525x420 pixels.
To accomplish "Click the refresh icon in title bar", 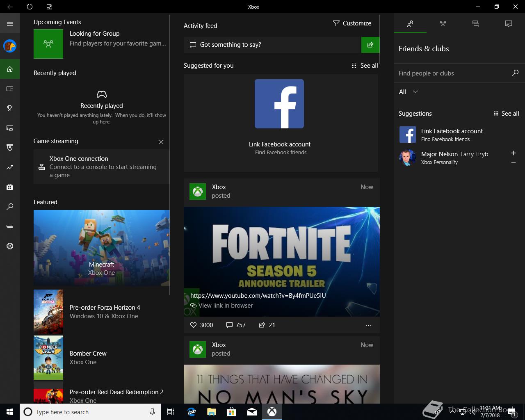I will click(x=30, y=7).
